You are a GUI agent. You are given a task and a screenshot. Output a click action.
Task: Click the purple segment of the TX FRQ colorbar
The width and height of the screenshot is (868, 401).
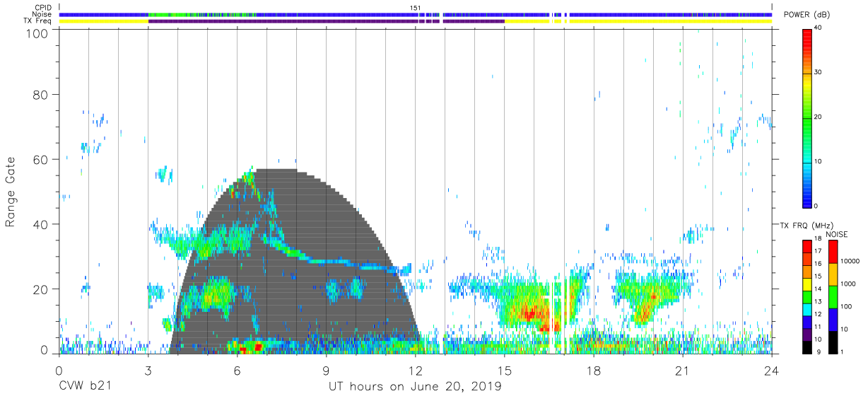click(807, 335)
